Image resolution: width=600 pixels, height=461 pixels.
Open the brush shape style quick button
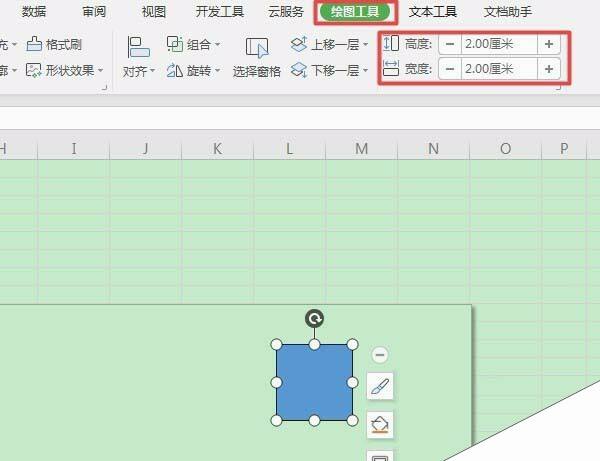click(380, 386)
